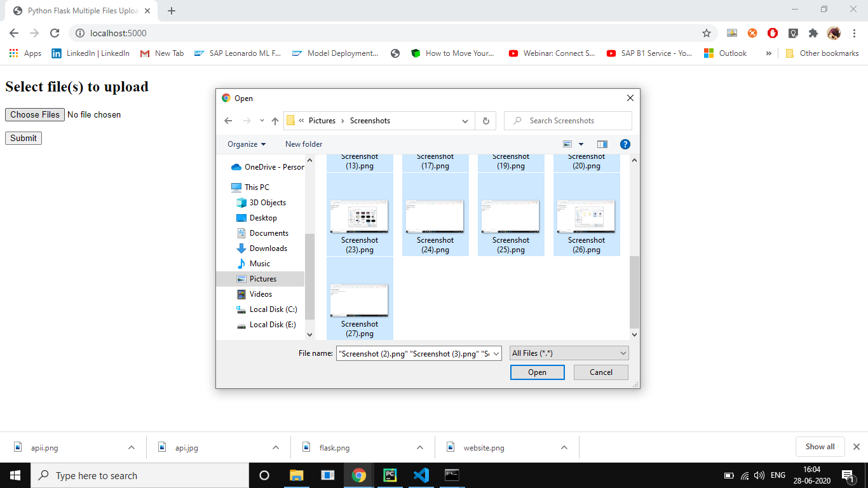Image resolution: width=868 pixels, height=488 pixels.
Task: Open the recent locations dropdown arrow
Action: coord(261,121)
